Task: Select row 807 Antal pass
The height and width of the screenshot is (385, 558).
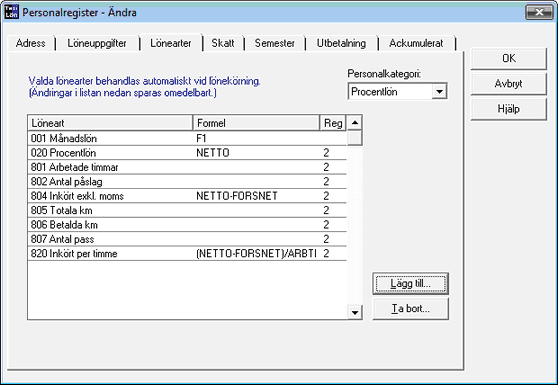Action: [x=187, y=239]
